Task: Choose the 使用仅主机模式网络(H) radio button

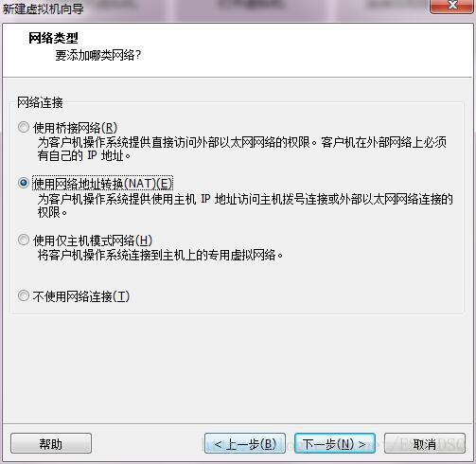Action: (24, 240)
